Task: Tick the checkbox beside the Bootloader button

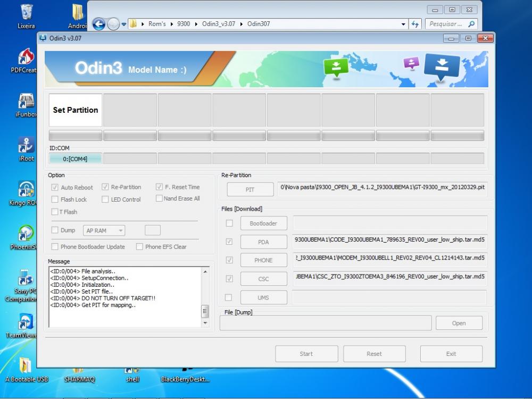Action: 229,223
